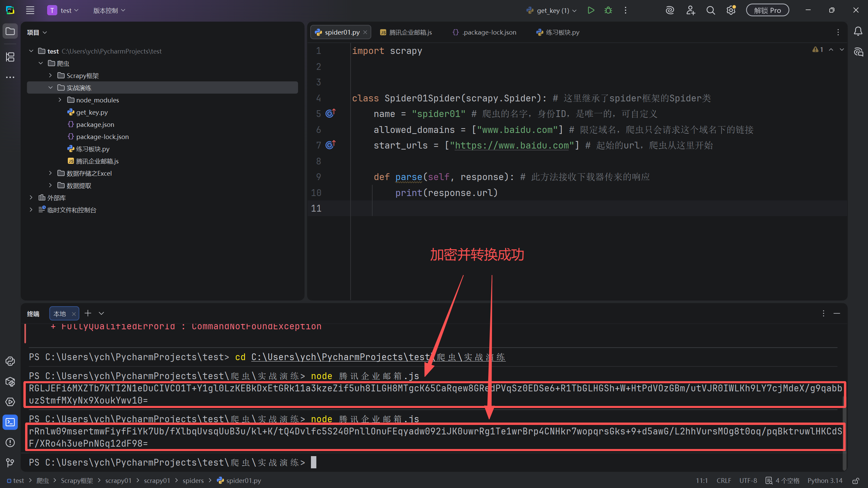Change UTF-8 file encoding

point(748,481)
